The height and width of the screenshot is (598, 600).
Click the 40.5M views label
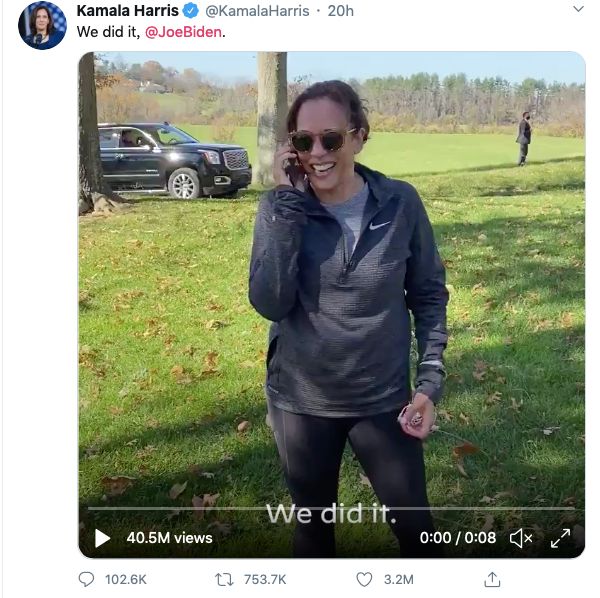169,538
